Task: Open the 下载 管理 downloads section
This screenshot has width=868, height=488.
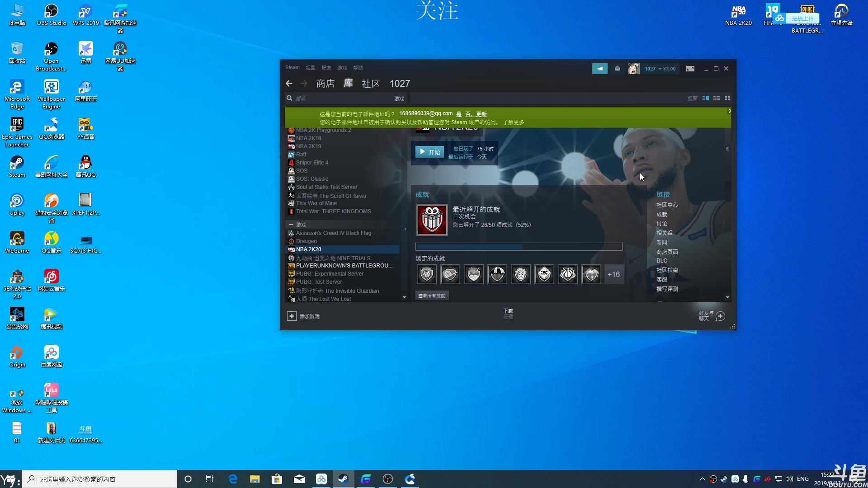Action: [x=508, y=314]
